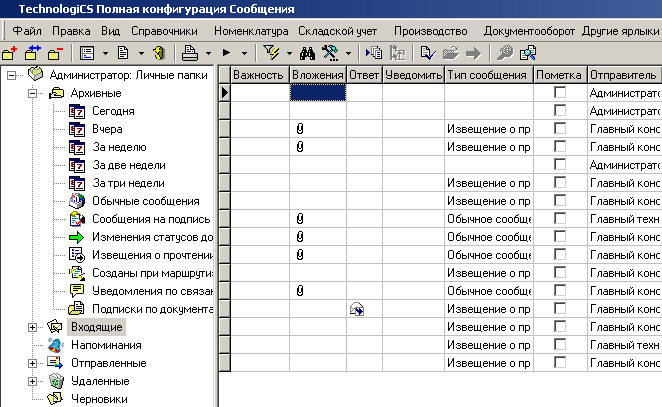Image resolution: width=662 pixels, height=407 pixels.
Task: Click the list view toolbar icon
Action: (87, 53)
